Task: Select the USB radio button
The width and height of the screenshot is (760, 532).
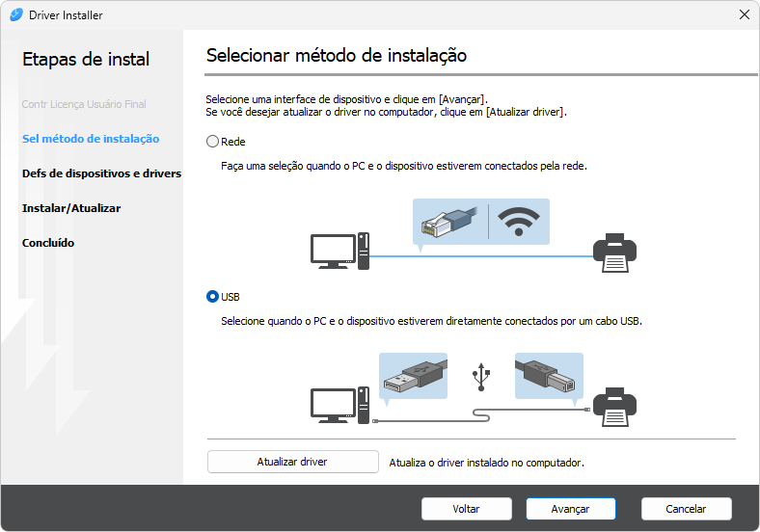Action: (x=213, y=296)
